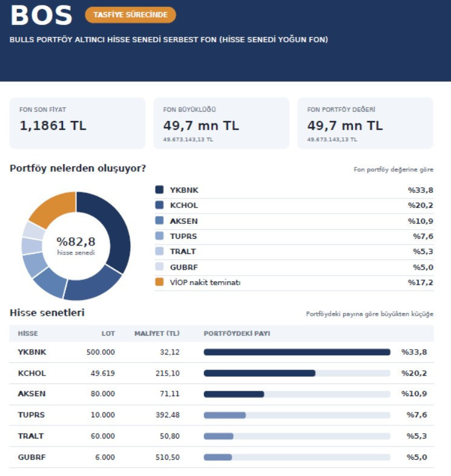Click YKBNK label in the legend list
The height and width of the screenshot is (476, 451).
[184, 190]
